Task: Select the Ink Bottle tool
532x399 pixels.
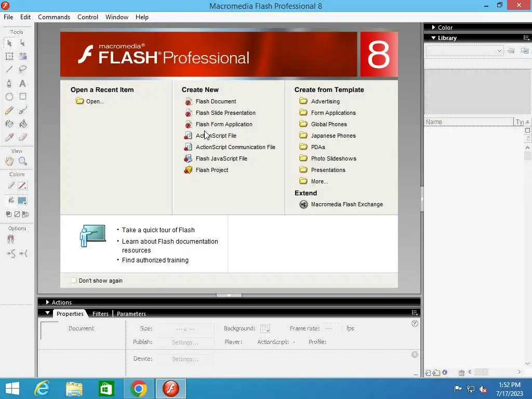Action: click(9, 124)
